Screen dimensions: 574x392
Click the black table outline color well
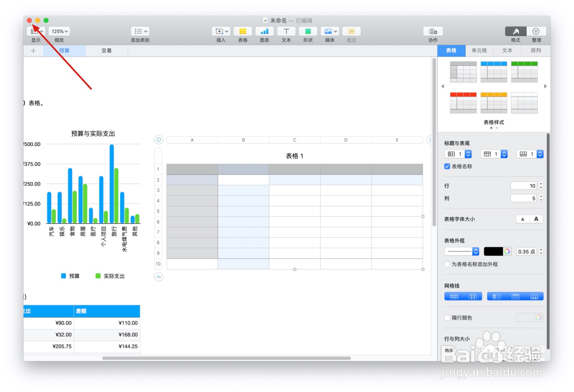coord(493,251)
